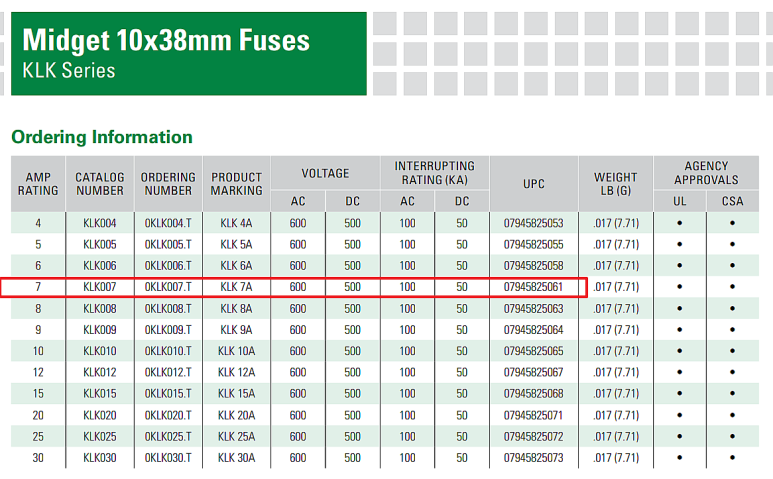Click UPC '07945825068'
Viewport: 773px width, 479px height.
click(x=533, y=393)
